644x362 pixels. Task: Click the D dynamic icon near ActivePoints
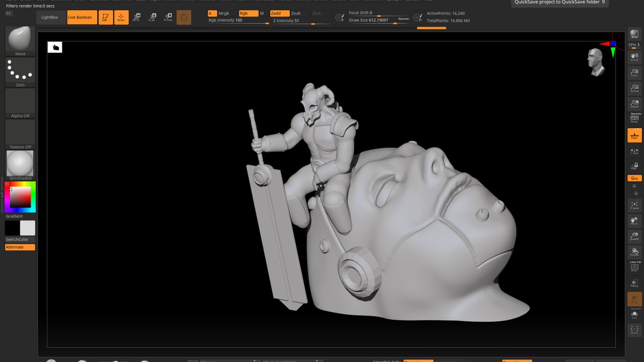coord(417,18)
